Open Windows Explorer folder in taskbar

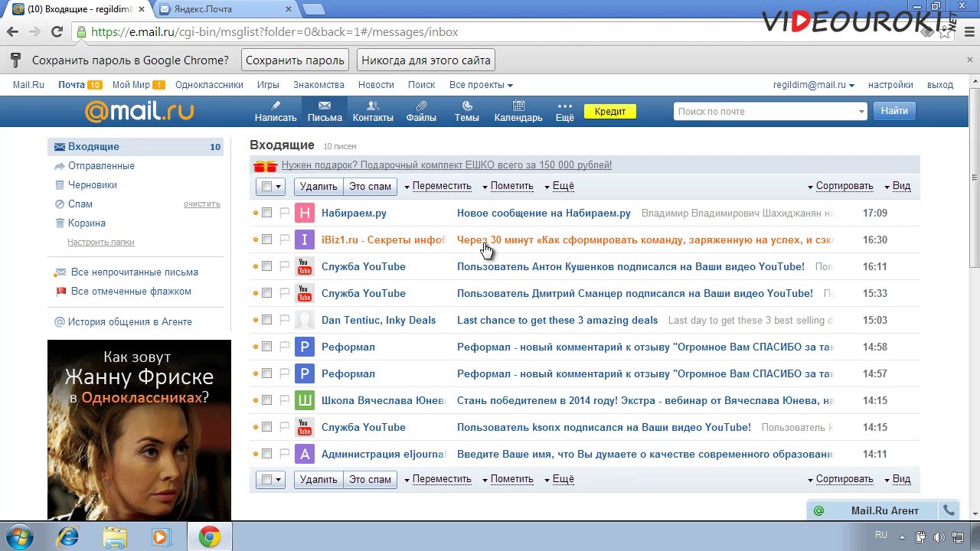point(115,537)
